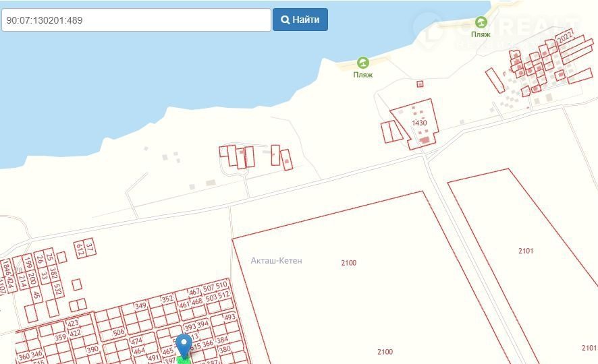Click the green highlighted parcel under pin

(184, 360)
